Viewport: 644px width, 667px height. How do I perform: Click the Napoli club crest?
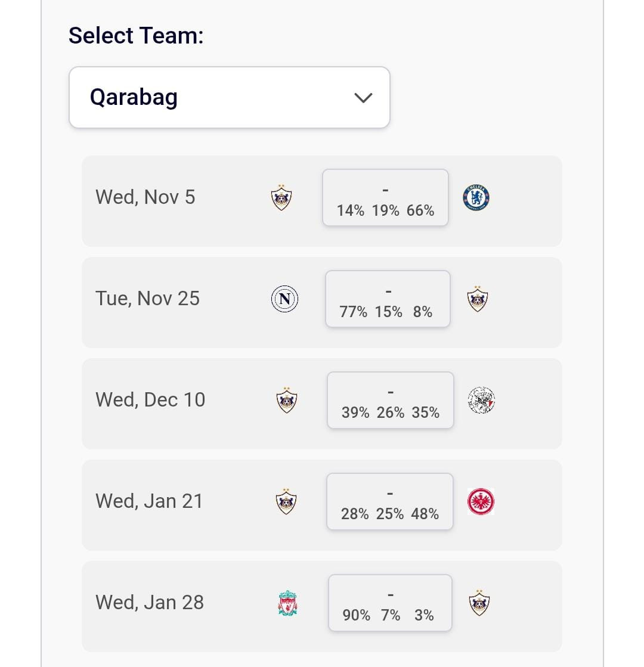point(284,299)
